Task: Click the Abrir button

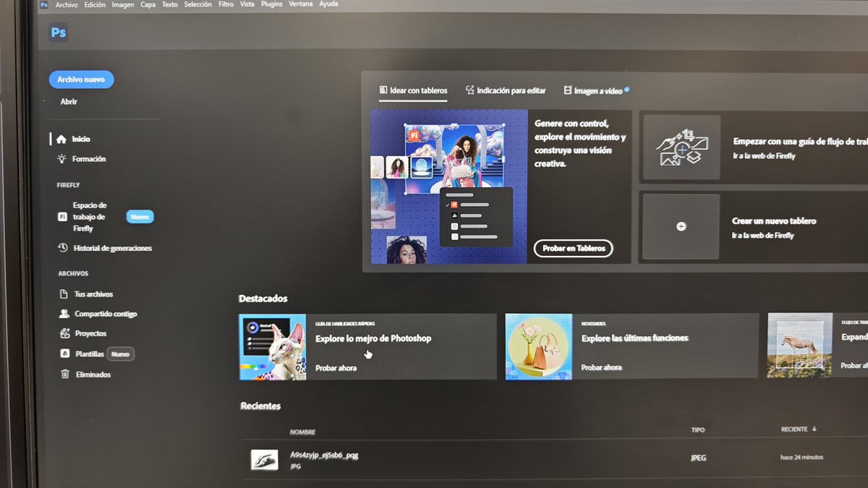Action: (69, 102)
